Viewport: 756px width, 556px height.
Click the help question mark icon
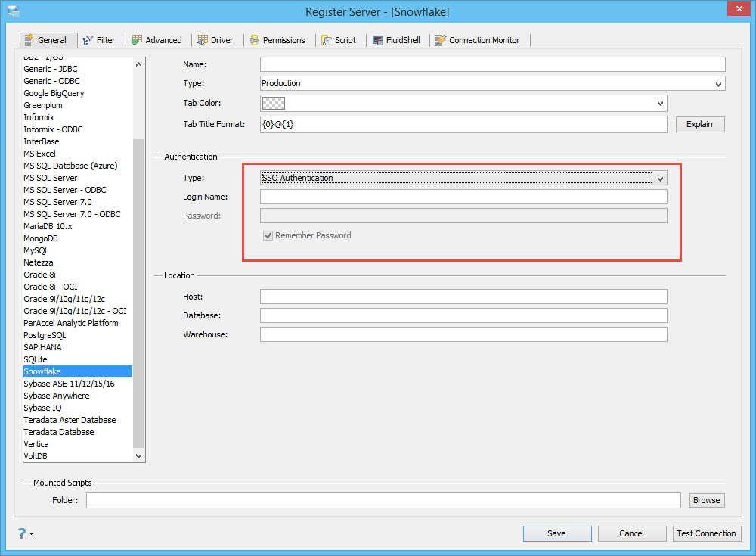point(22,533)
